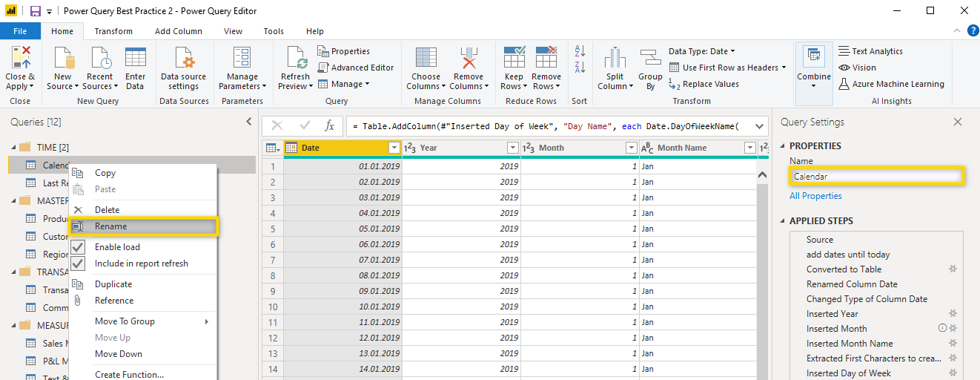
Task: Open the All Properties link
Action: pos(815,196)
